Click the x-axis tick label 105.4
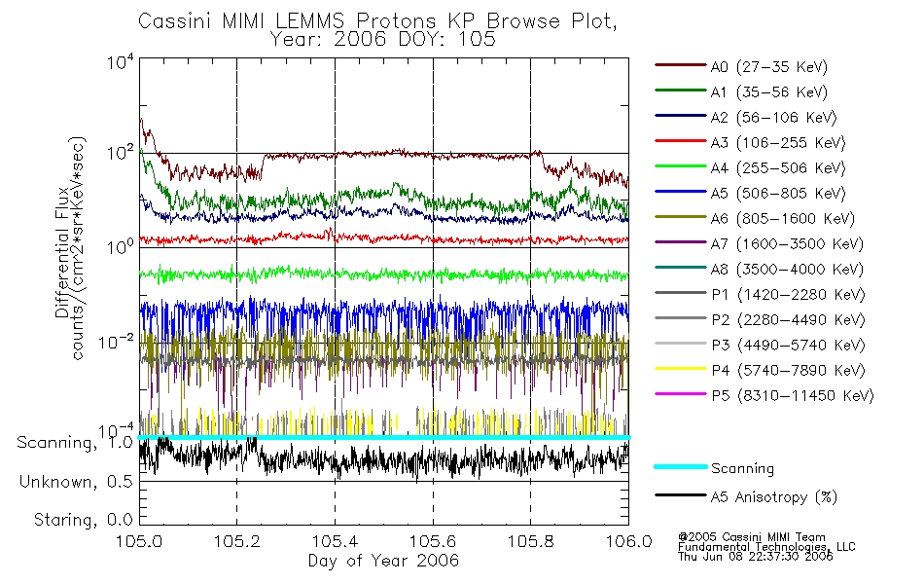The height and width of the screenshot is (584, 924). pos(335,541)
